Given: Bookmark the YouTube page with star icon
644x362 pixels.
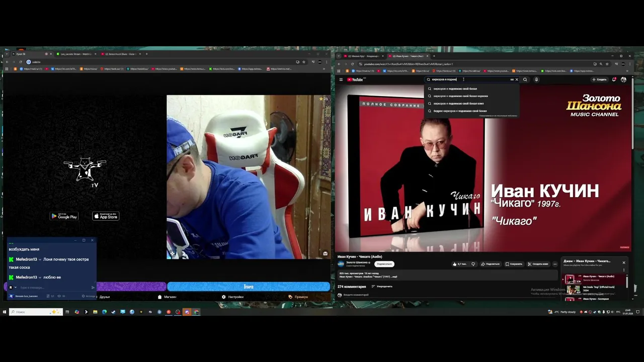Looking at the screenshot, I should point(607,64).
